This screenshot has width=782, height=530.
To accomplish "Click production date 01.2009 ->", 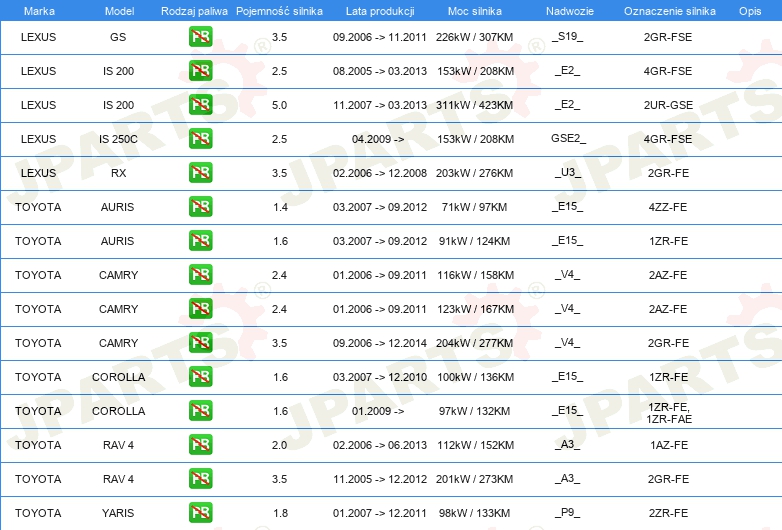I will coord(378,411).
